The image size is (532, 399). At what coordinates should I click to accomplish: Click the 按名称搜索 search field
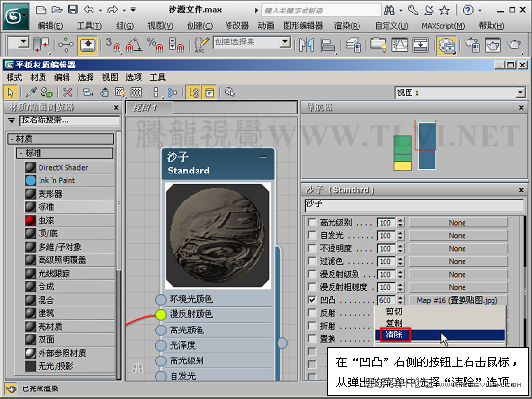tap(70, 120)
